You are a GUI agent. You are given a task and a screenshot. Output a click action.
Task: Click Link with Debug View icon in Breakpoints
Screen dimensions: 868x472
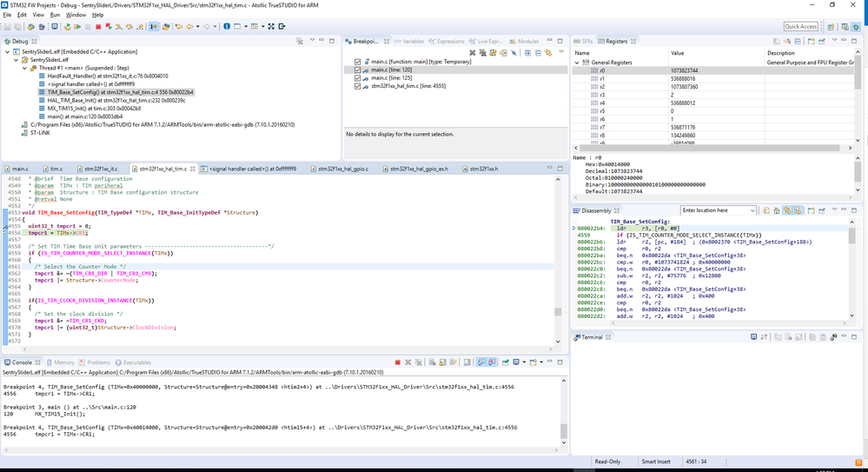[x=548, y=53]
